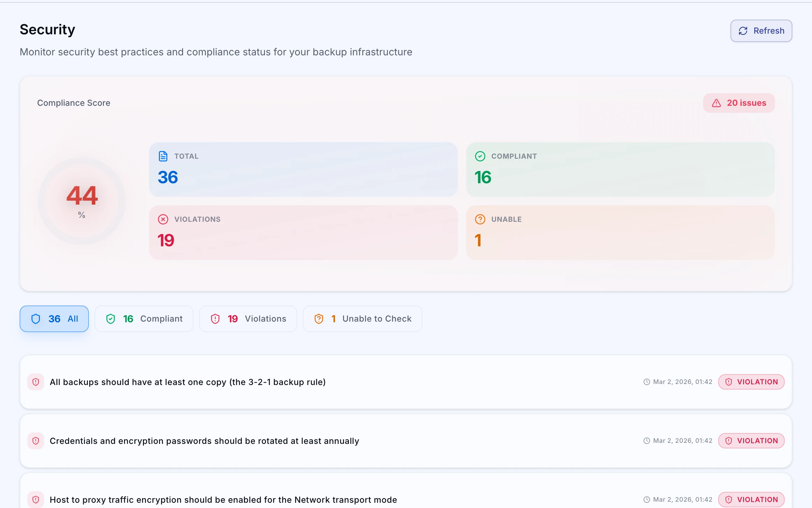Click the refresh arrows icon
The width and height of the screenshot is (812, 508).
(743, 31)
